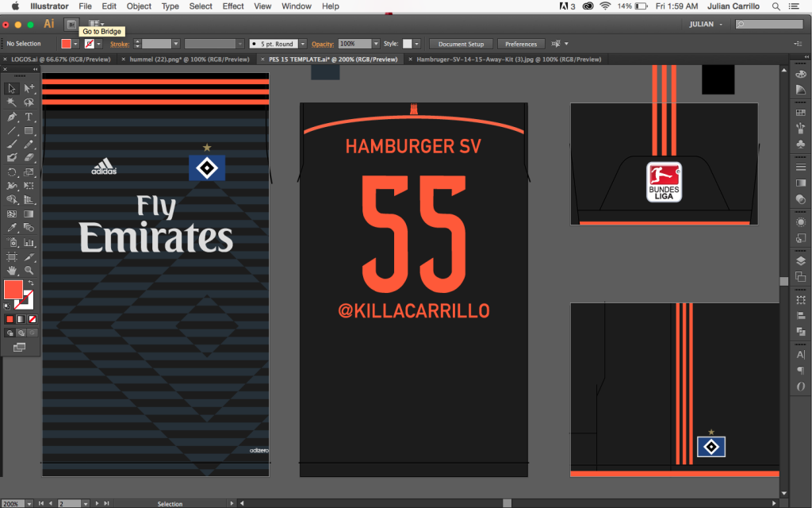Collapse the tools panel double arrows
The width and height of the screenshot is (812, 508).
35,69
